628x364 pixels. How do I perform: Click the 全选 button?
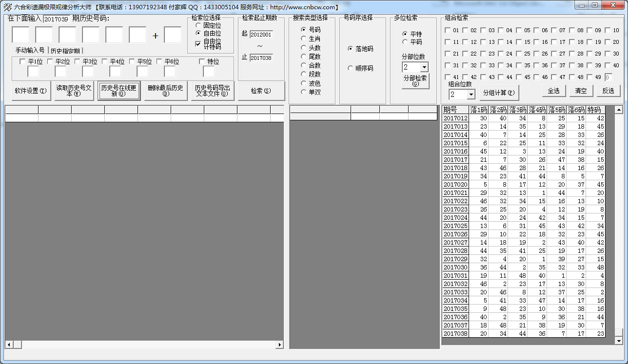[553, 91]
